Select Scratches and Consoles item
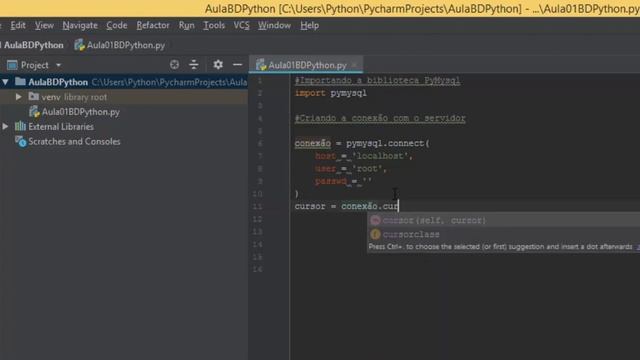This screenshot has height=360, width=640. coord(74,142)
